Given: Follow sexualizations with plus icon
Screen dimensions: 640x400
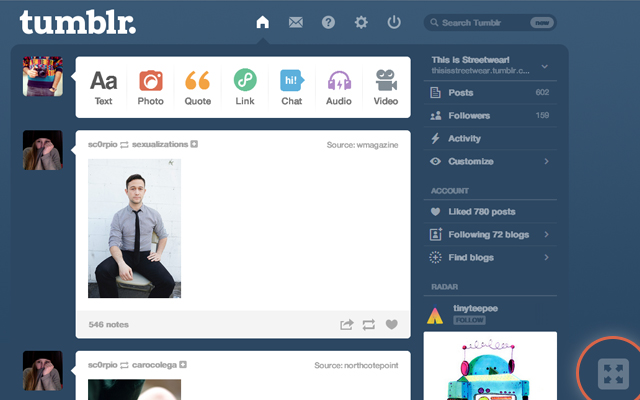Looking at the screenshot, I should [194, 144].
